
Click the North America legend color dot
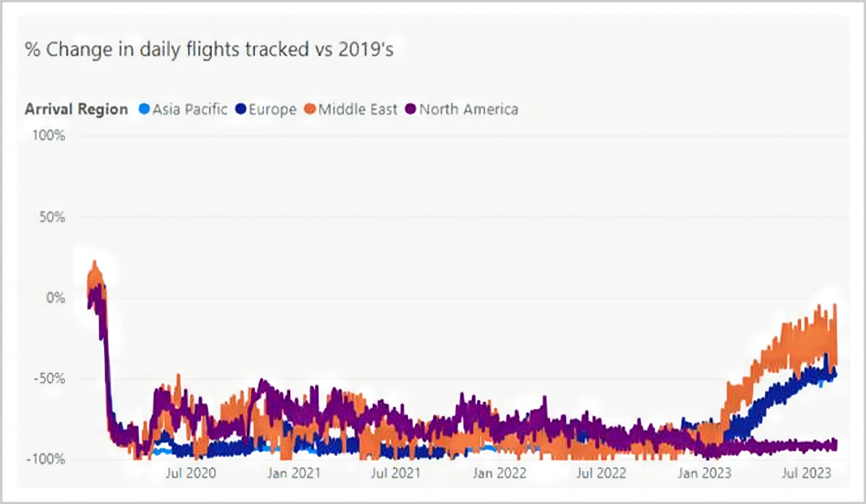[411, 109]
